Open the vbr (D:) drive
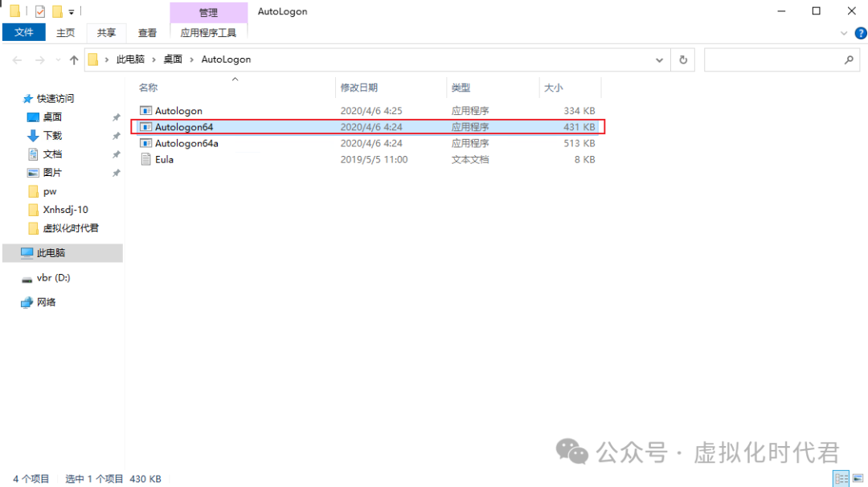This screenshot has height=487, width=868. pos(53,277)
